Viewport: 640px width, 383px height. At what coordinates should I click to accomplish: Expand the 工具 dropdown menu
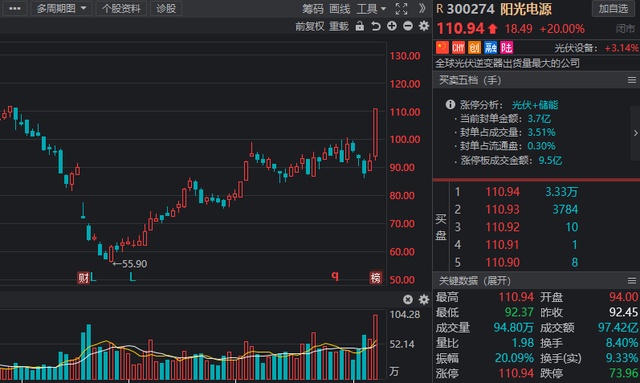click(x=371, y=9)
